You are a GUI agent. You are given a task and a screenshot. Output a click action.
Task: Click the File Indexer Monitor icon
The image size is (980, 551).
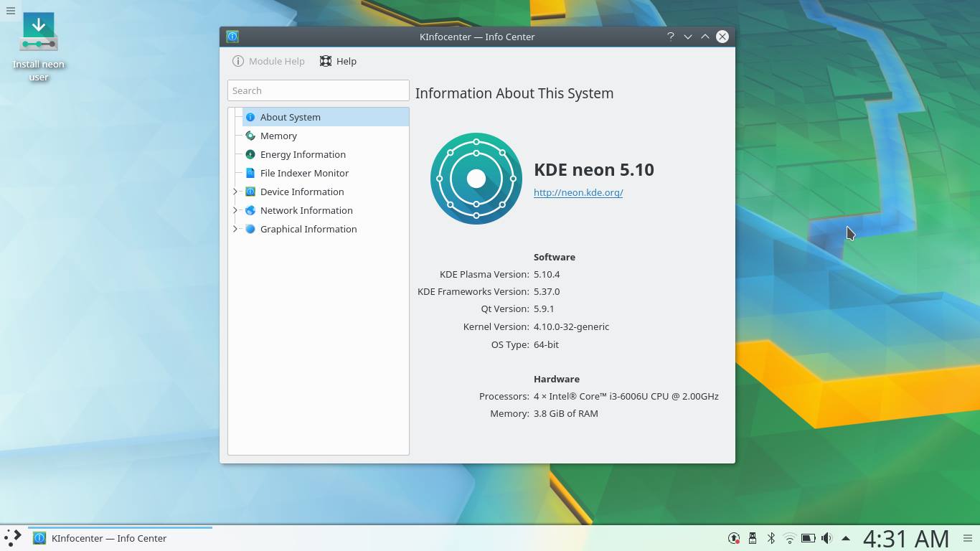tap(250, 173)
